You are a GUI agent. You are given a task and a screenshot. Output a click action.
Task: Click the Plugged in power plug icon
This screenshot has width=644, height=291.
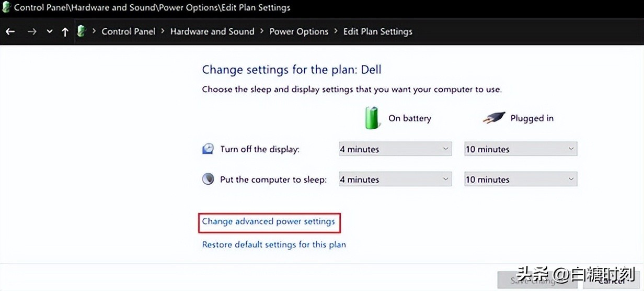[493, 118]
